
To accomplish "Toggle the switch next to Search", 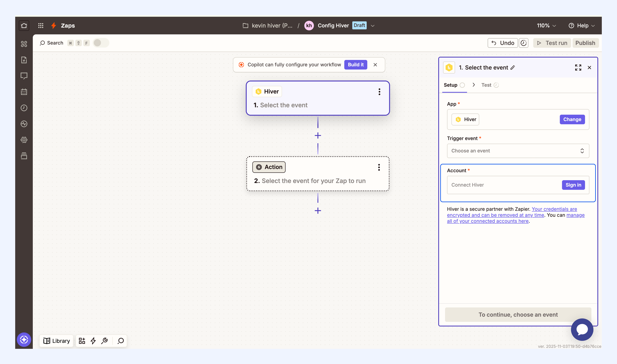I will (x=101, y=43).
